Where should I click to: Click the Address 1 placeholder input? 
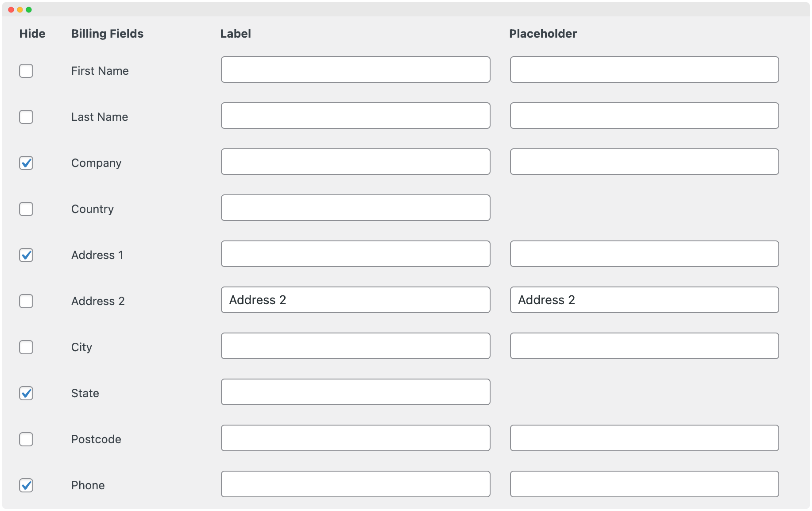coord(644,254)
